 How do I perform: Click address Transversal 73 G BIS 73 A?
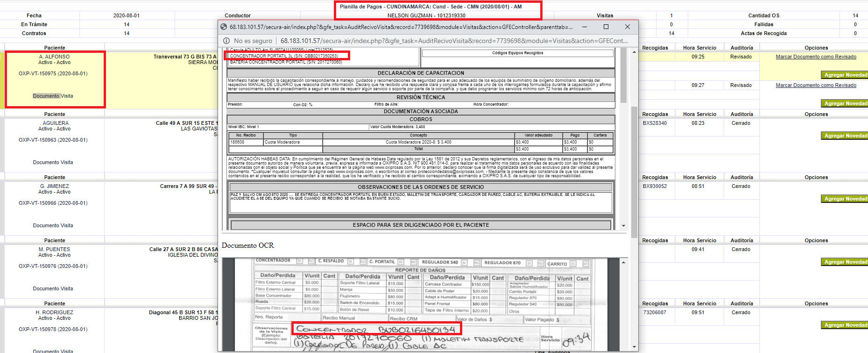185,57
